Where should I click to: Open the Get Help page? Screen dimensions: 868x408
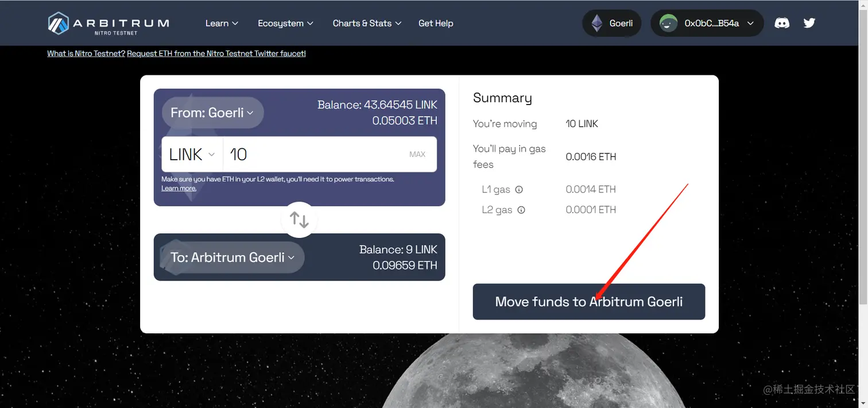[x=436, y=23]
